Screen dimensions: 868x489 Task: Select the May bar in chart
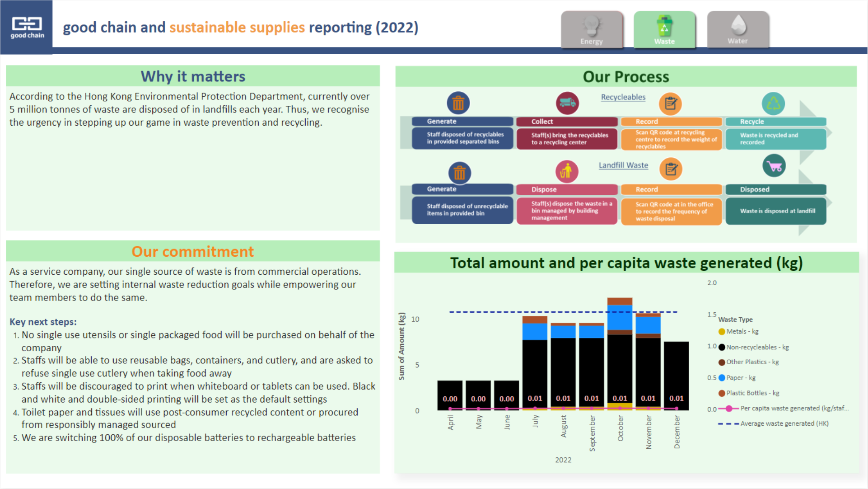(x=478, y=395)
